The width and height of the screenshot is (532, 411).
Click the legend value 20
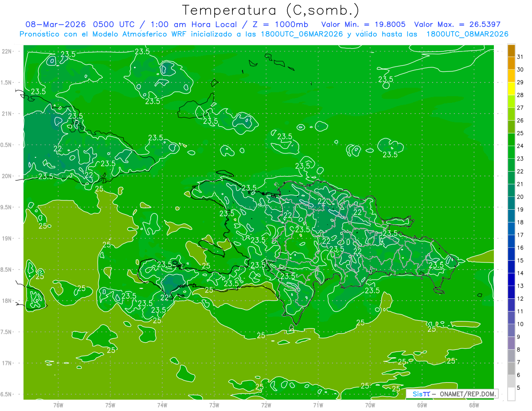click(x=520, y=196)
